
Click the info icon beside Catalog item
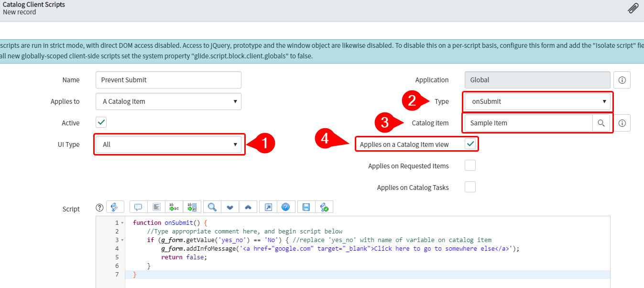pyautogui.click(x=622, y=123)
